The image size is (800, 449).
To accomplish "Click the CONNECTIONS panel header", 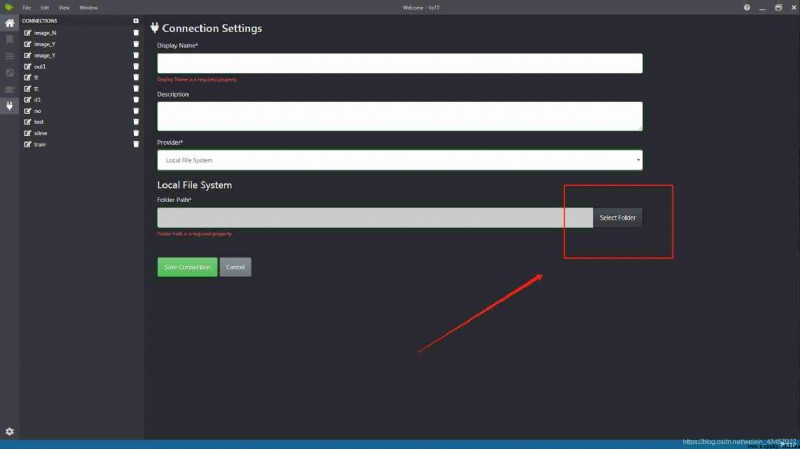I will tap(39, 21).
